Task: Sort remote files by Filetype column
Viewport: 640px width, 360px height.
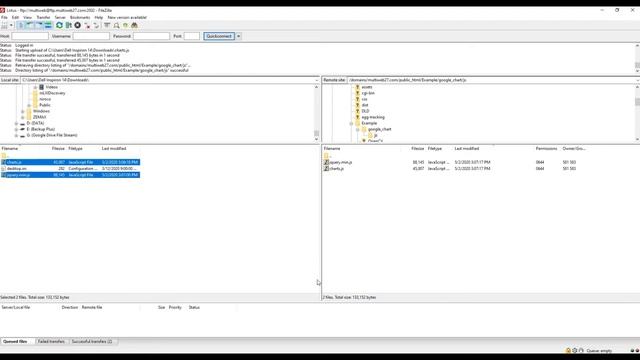Action: coord(435,149)
